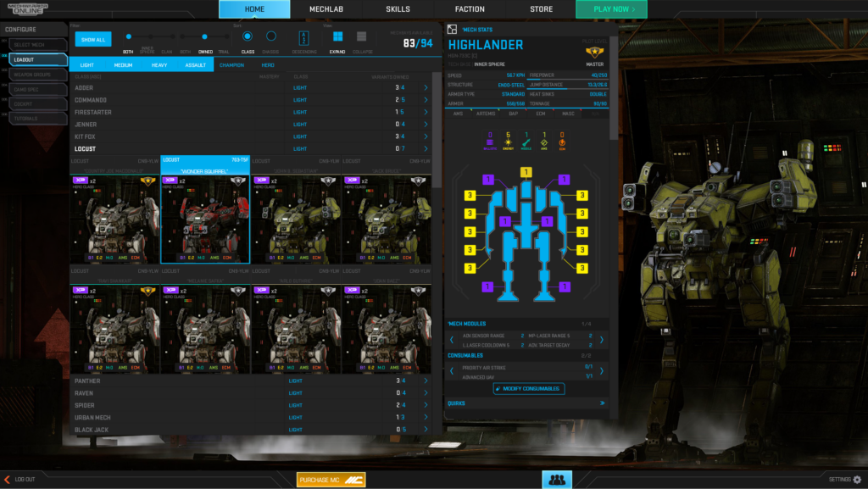The height and width of the screenshot is (489, 868).
Task: Open Select 'Mech in Configure menu
Action: (x=37, y=45)
